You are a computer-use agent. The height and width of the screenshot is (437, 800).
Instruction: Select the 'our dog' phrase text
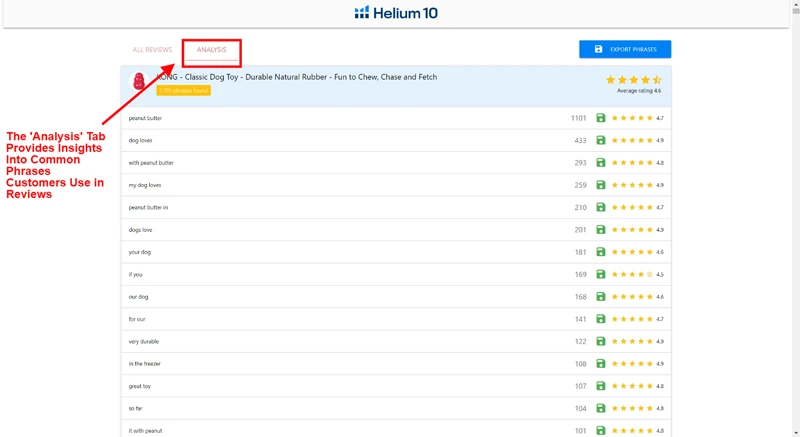(x=138, y=297)
